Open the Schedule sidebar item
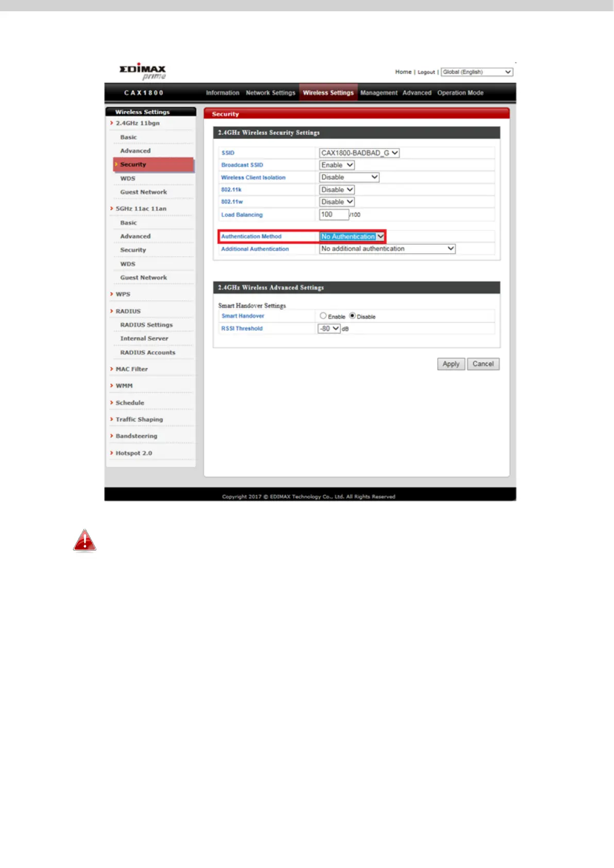The image size is (614, 868). point(130,403)
